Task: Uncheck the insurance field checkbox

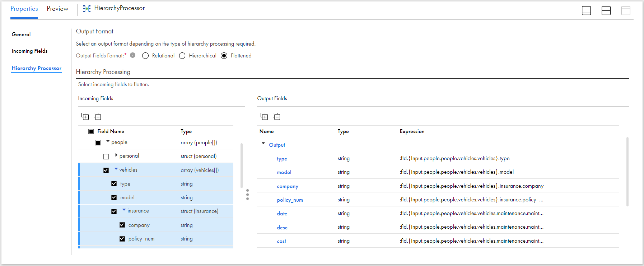Action: [114, 211]
